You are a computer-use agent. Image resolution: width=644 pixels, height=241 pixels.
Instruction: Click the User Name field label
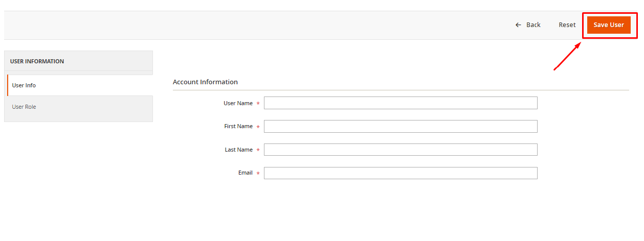[238, 103]
